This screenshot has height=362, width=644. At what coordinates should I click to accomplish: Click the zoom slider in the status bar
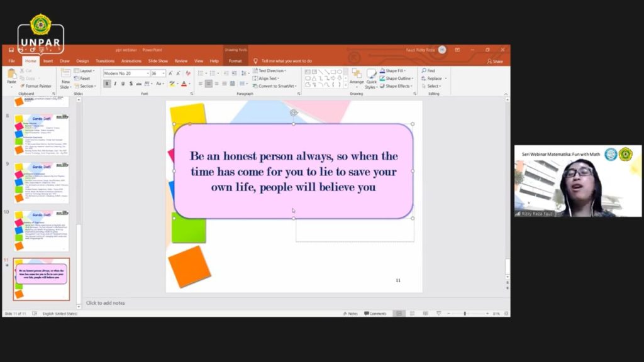pyautogui.click(x=465, y=313)
